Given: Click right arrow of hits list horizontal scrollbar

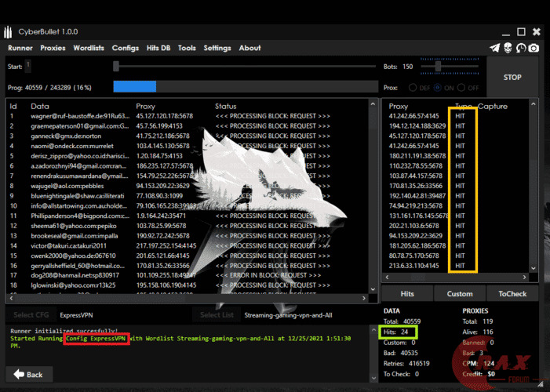Looking at the screenshot, I should pos(524,277).
